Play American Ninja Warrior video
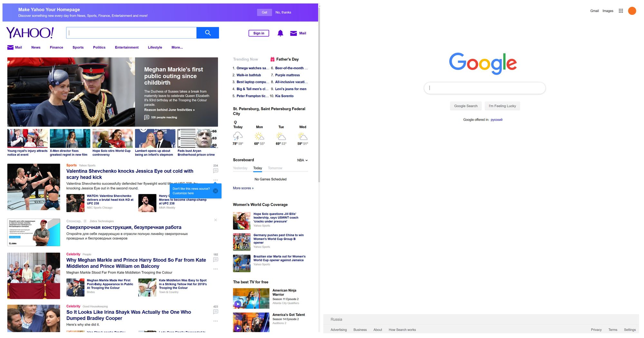Image resolution: width=644 pixels, height=338 pixels. (238, 304)
